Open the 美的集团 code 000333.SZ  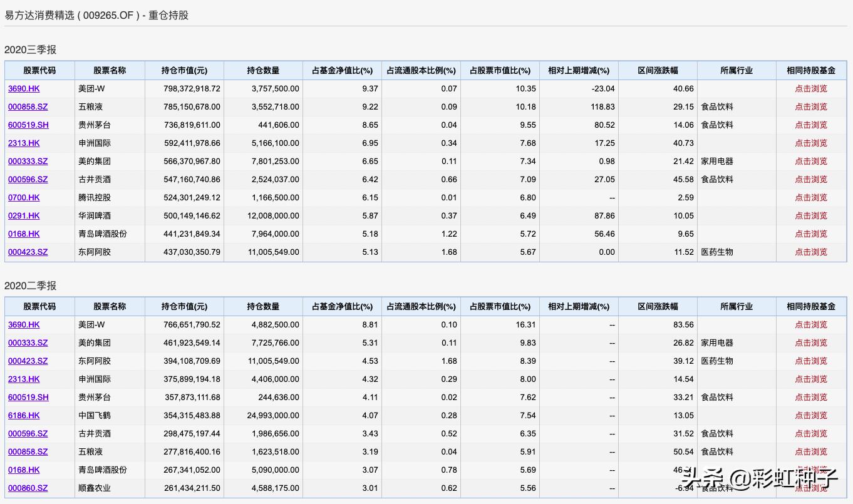(28, 161)
